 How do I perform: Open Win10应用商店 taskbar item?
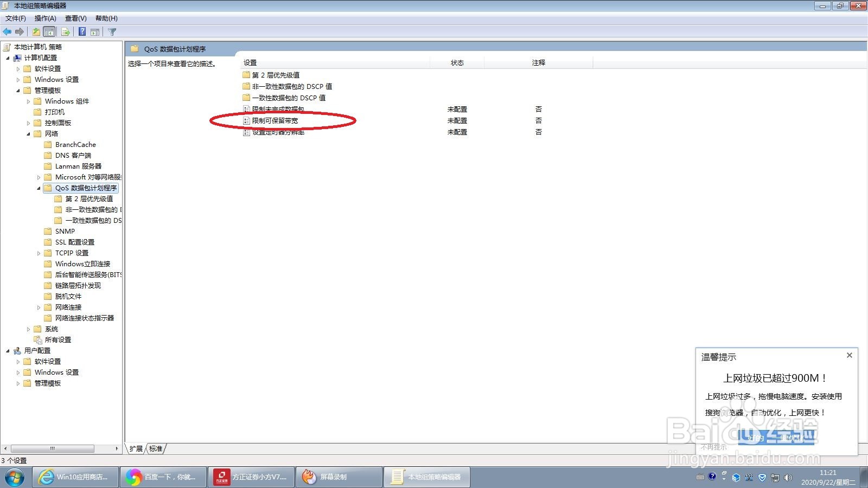point(75,477)
